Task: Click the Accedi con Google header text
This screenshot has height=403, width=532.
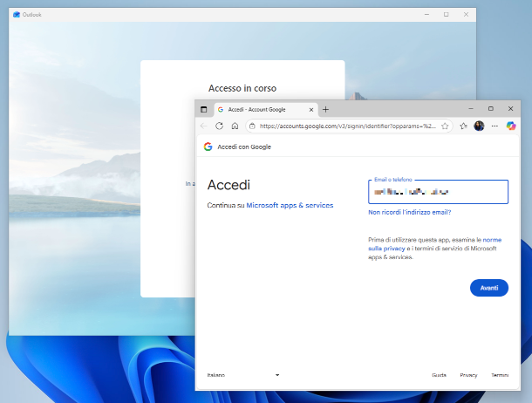Action: 244,147
